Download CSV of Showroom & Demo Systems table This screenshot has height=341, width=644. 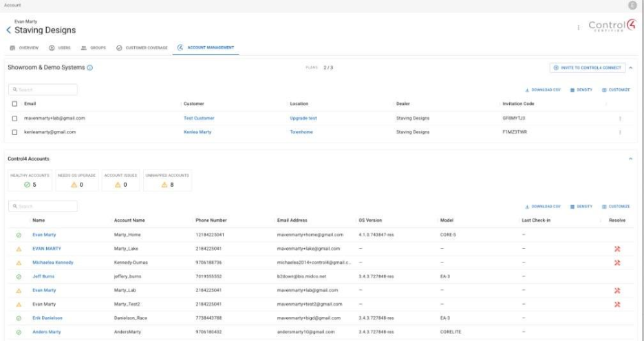543,90
